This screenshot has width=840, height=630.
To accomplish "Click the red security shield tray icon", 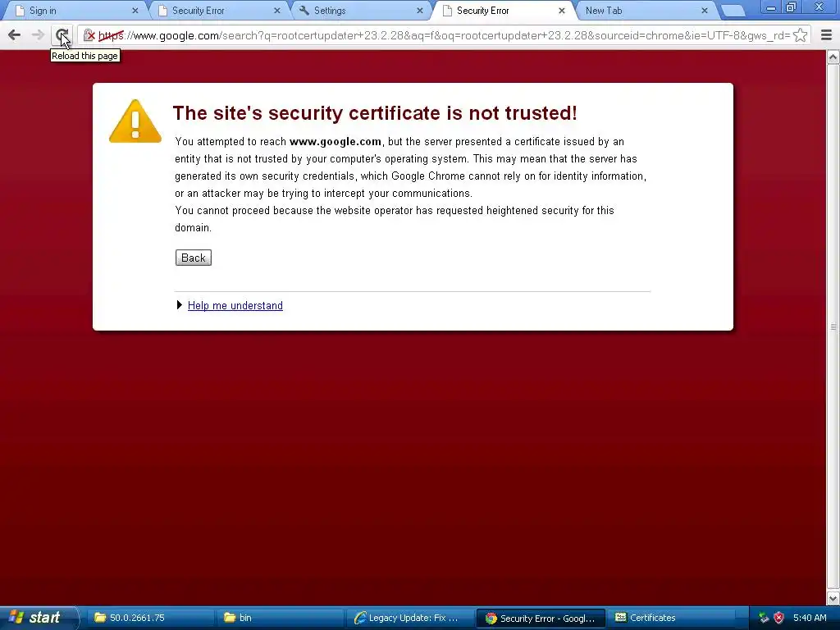I will pos(778,618).
